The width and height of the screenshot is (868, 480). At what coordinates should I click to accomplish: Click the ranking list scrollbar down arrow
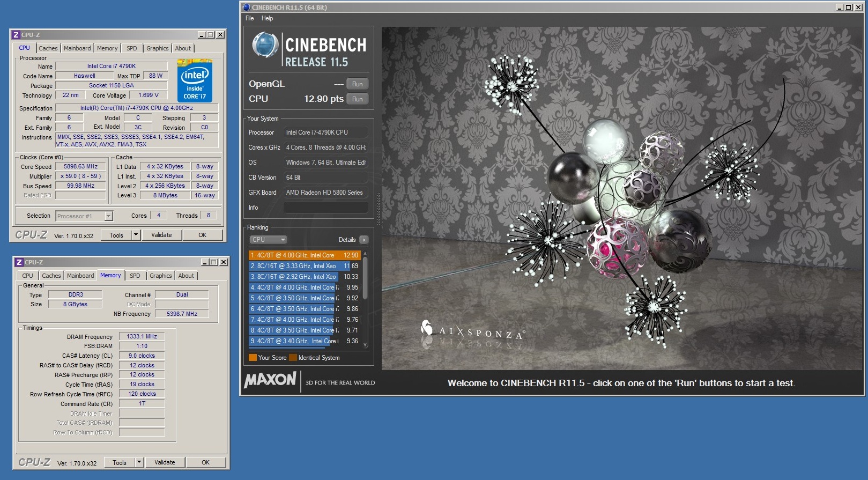coord(366,345)
